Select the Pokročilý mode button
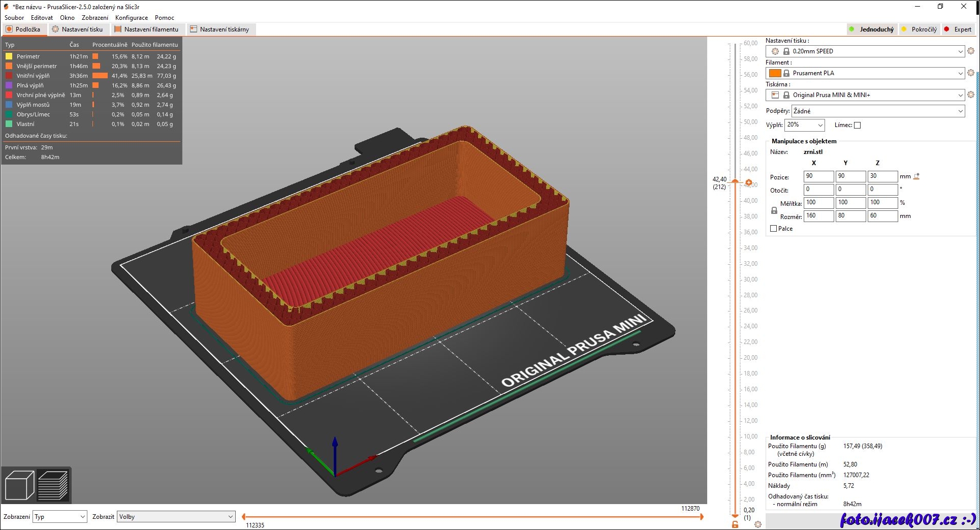The width and height of the screenshot is (980, 530). pos(919,29)
